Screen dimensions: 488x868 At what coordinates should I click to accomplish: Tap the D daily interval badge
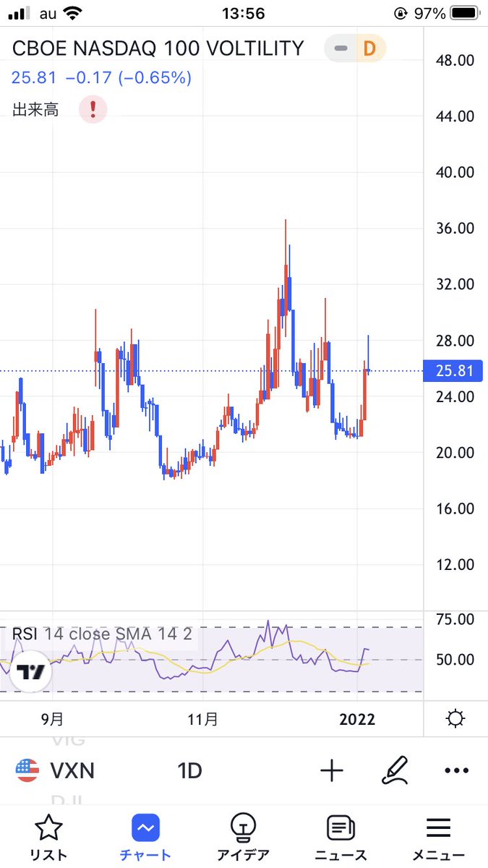[369, 49]
